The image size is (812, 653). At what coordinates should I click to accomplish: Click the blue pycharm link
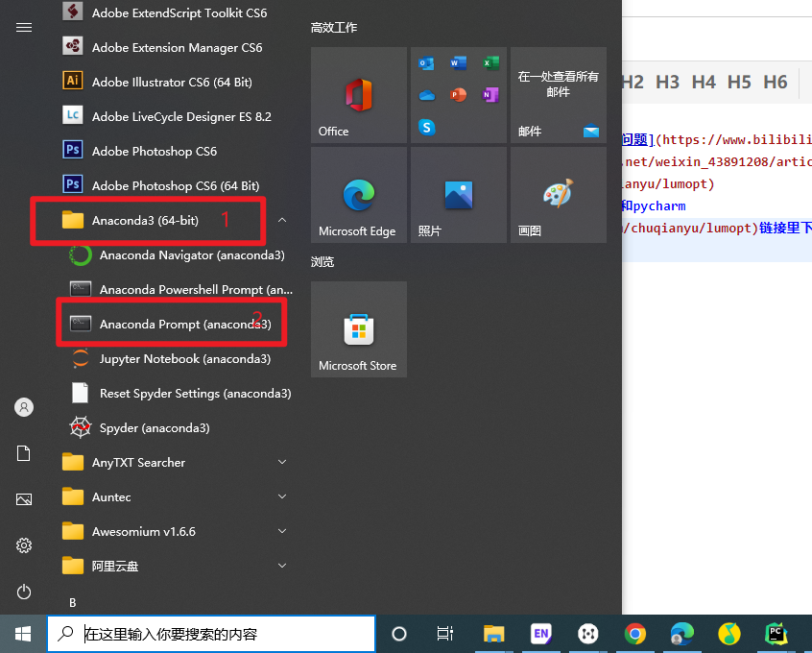654,206
